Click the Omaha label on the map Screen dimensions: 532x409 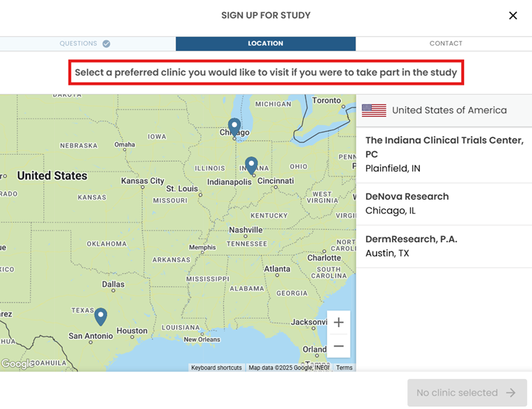125,144
